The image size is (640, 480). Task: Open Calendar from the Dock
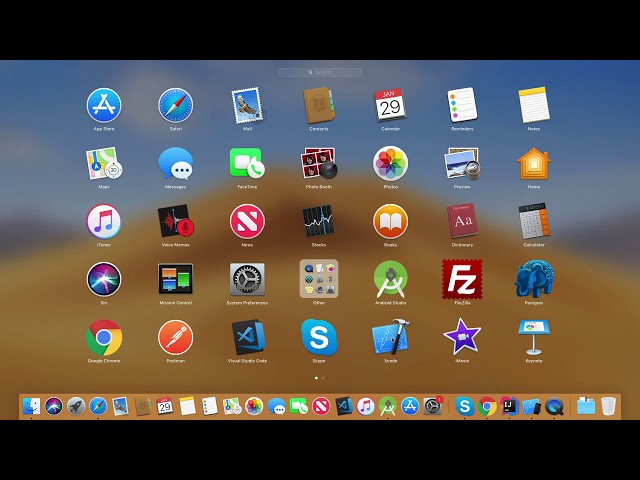click(x=165, y=406)
